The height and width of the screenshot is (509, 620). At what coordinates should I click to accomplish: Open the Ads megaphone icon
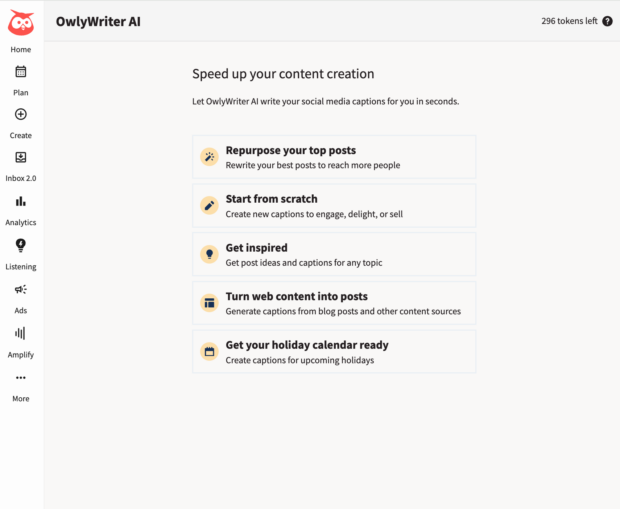coord(21,290)
